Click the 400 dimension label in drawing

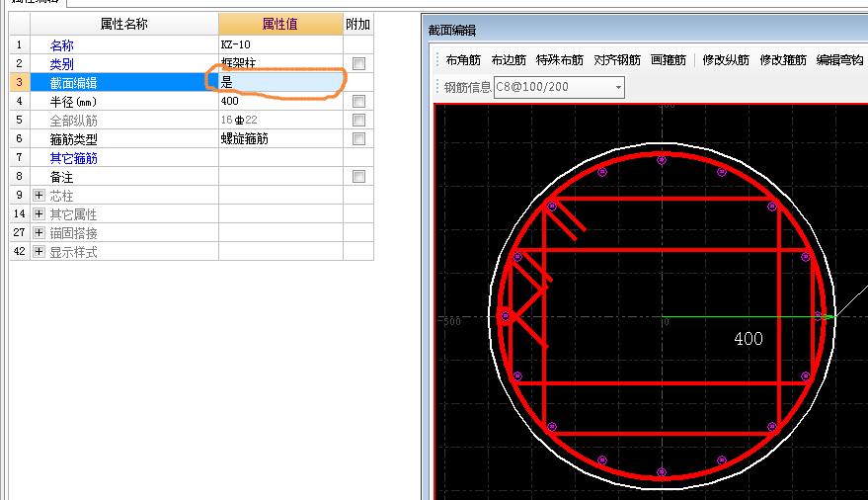[x=749, y=338]
